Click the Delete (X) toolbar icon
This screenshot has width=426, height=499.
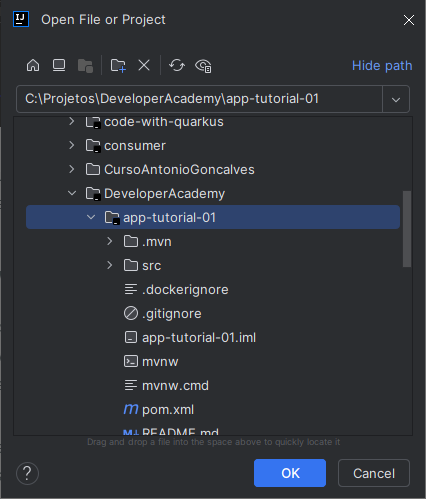coord(144,65)
